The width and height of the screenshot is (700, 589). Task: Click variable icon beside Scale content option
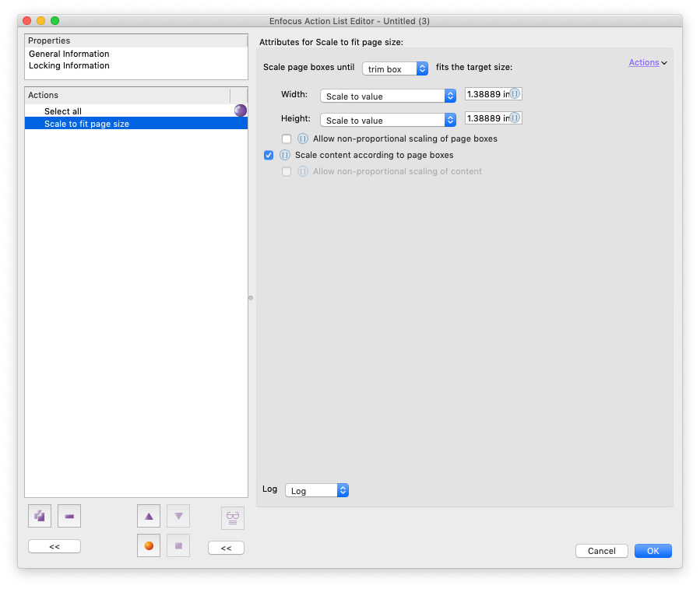tap(284, 155)
